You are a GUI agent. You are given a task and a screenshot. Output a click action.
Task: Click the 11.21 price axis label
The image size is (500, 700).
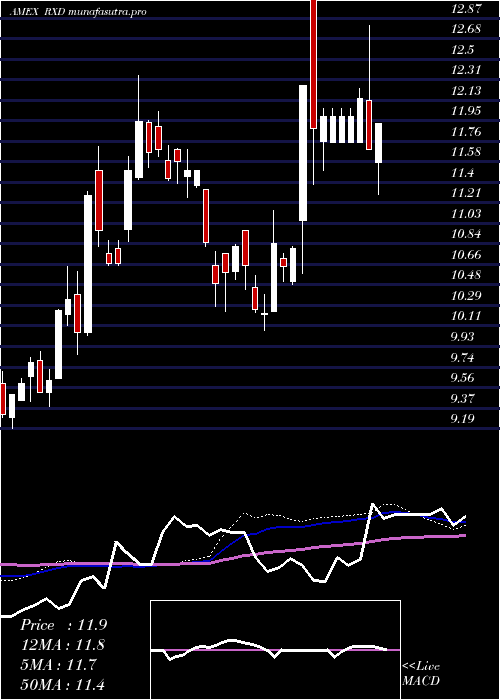pos(467,193)
